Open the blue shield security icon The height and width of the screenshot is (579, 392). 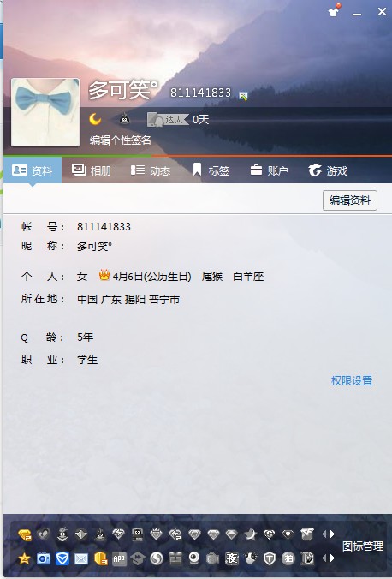click(x=62, y=558)
